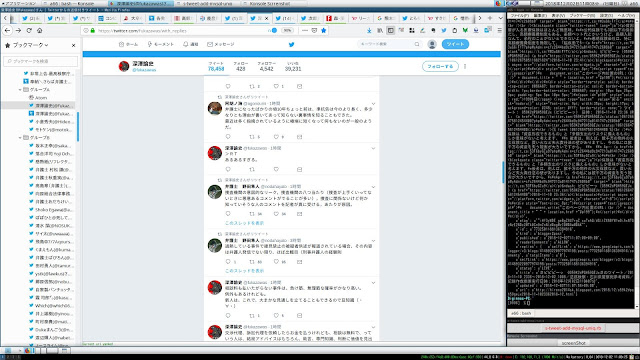Retweet the 阿蘇ノ海 tweet
The height and width of the screenshot is (360, 640).
coord(252,137)
